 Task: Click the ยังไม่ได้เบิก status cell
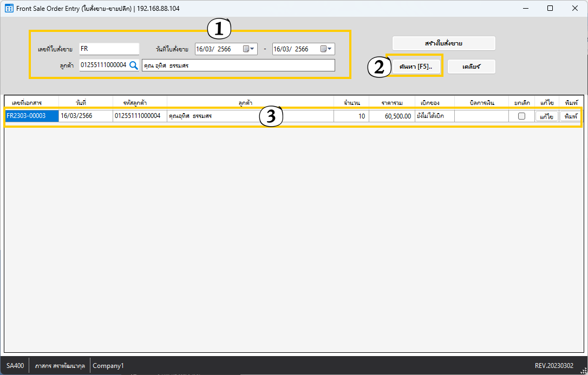[434, 116]
